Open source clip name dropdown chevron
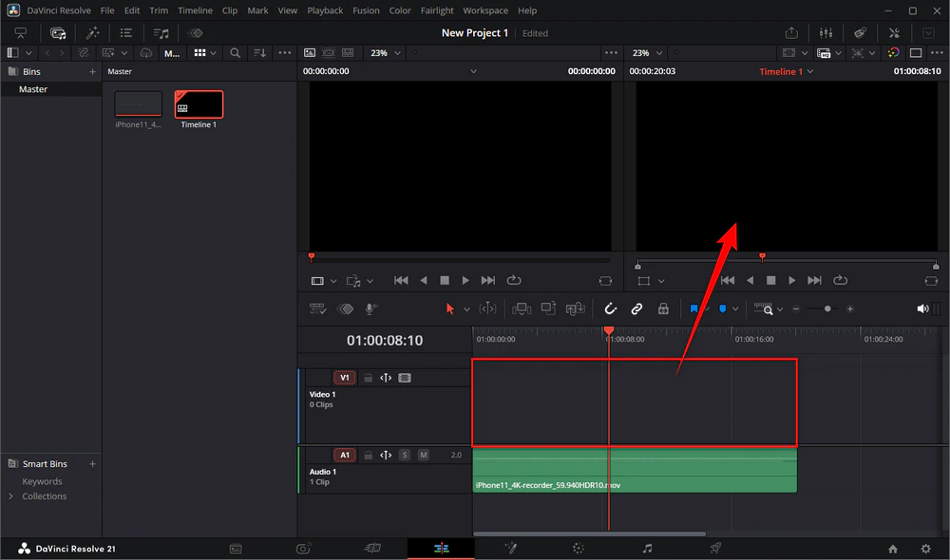 click(473, 71)
